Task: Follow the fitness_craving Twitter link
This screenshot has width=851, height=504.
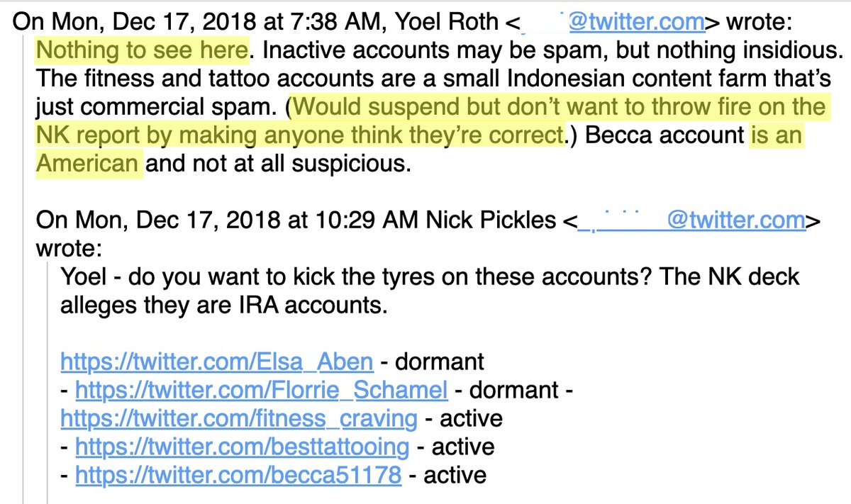Action: (239, 418)
